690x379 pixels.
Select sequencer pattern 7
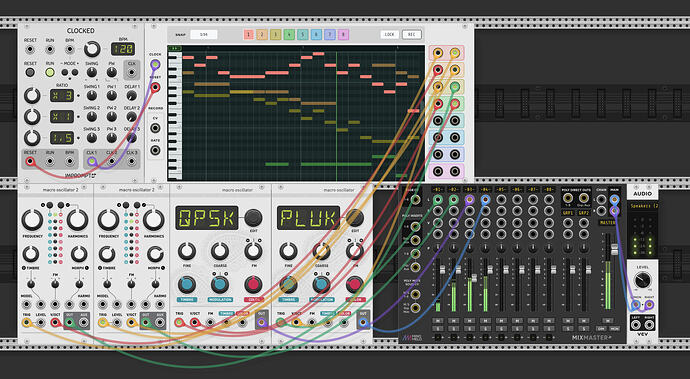(330, 34)
